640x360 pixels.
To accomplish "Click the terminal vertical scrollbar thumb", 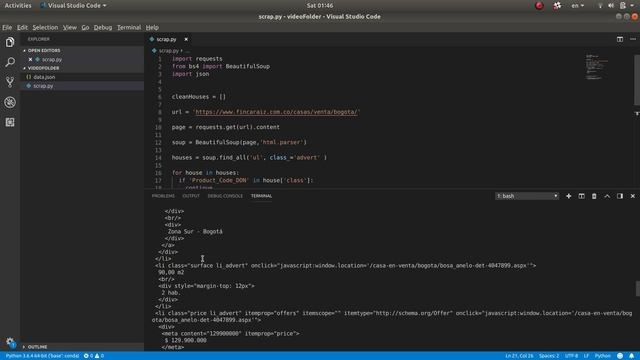I will click(638, 288).
